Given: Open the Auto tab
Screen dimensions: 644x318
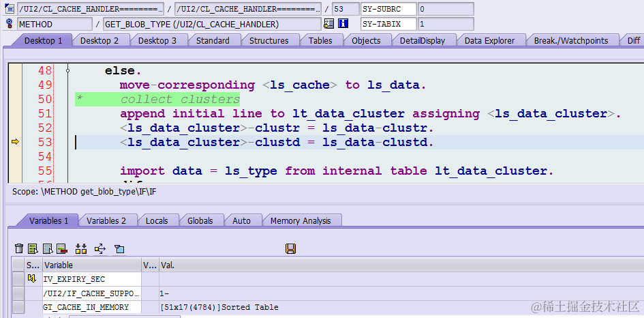Looking at the screenshot, I should tap(241, 221).
